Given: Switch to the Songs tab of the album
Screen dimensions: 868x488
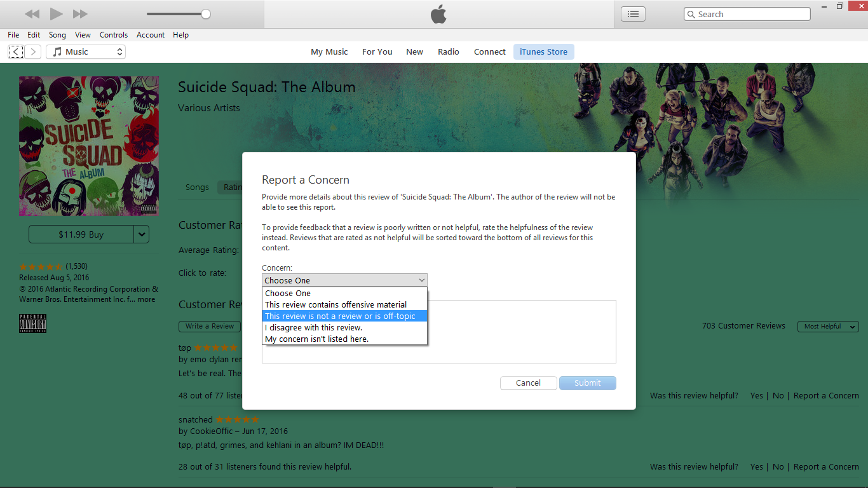Looking at the screenshot, I should coord(197,187).
